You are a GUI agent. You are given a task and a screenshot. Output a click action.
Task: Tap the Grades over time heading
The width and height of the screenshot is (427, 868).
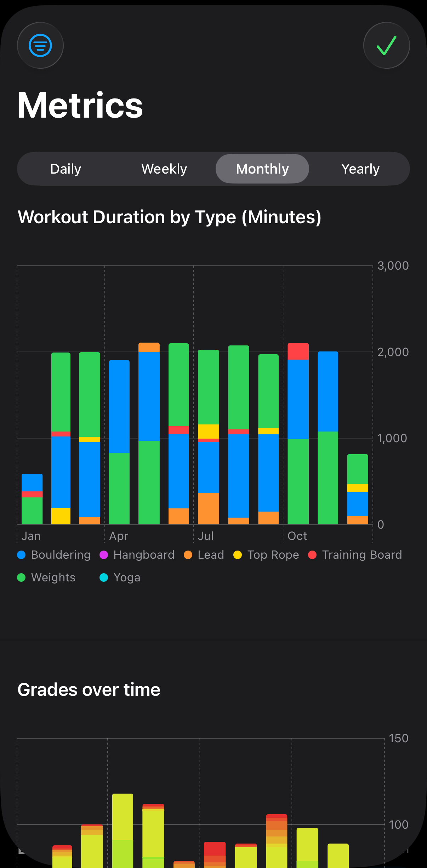tap(89, 690)
